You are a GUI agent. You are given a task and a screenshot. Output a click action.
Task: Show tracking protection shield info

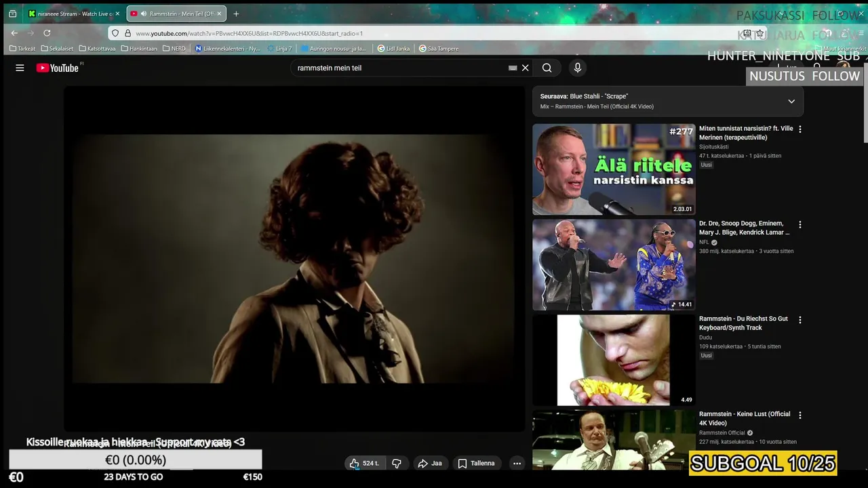click(x=115, y=33)
